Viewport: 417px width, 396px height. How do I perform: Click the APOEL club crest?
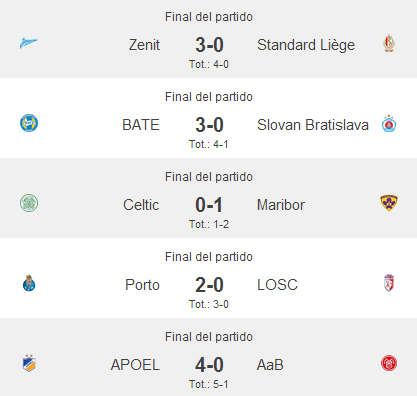tap(29, 363)
